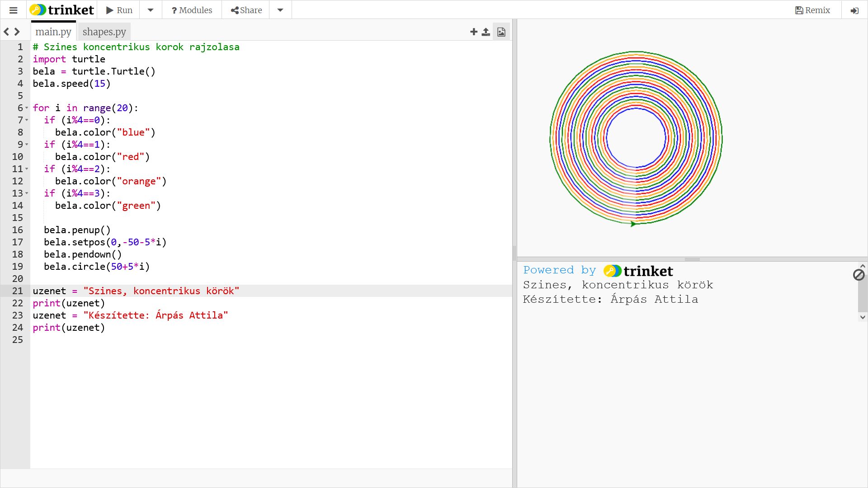Switch to the shapes.py tab
The width and height of the screenshot is (868, 488).
[104, 32]
